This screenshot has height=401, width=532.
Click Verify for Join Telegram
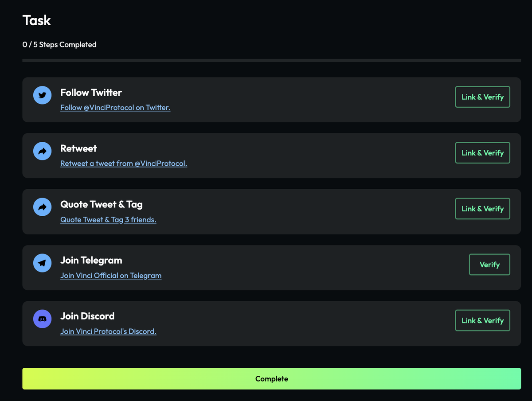489,265
